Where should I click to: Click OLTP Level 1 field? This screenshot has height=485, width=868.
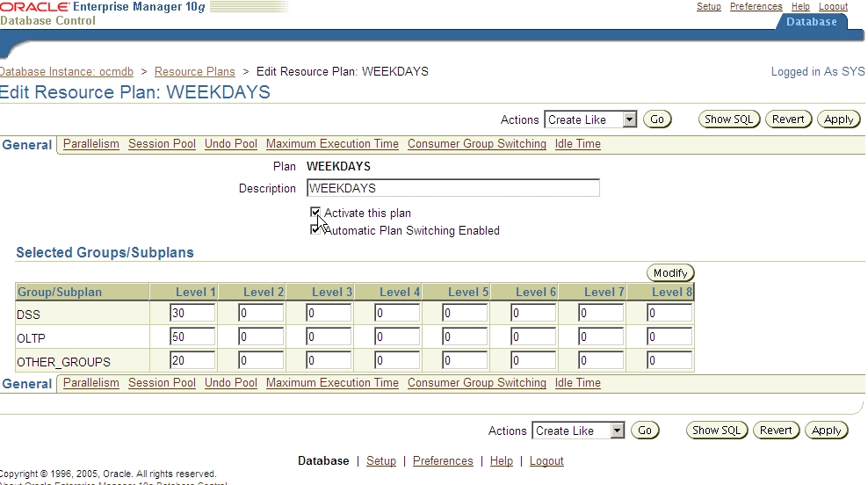tap(192, 337)
